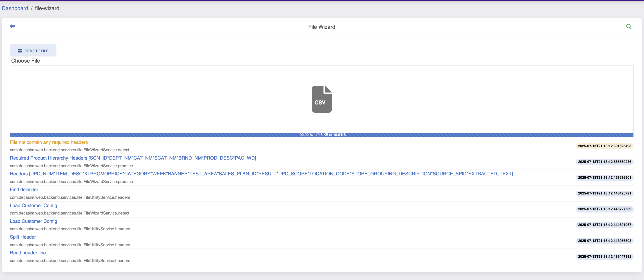Screen dimensions: 644x280
Task: Click FileWizardService.produce text under Headers UPC_NUM entry
Action: pyautogui.click(x=71, y=182)
